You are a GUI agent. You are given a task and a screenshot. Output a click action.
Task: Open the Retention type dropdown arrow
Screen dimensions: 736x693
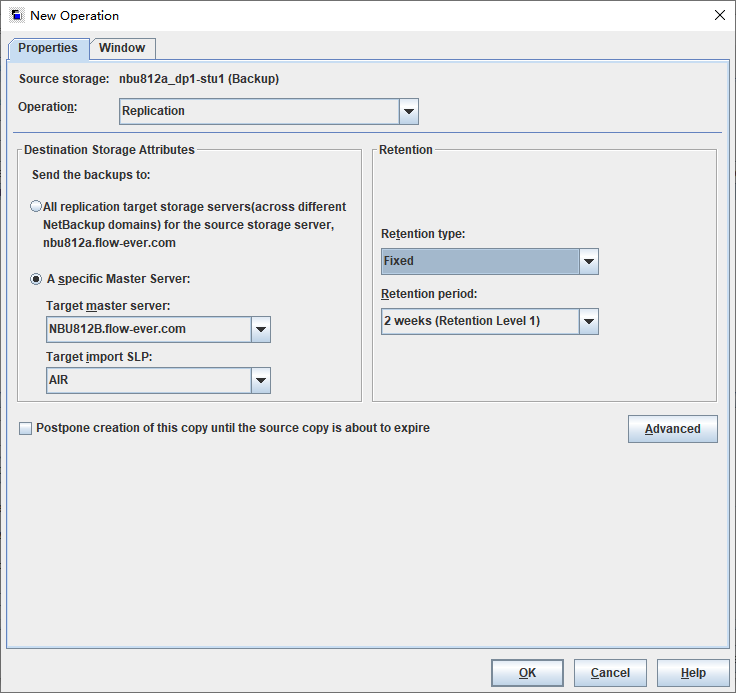tap(589, 261)
